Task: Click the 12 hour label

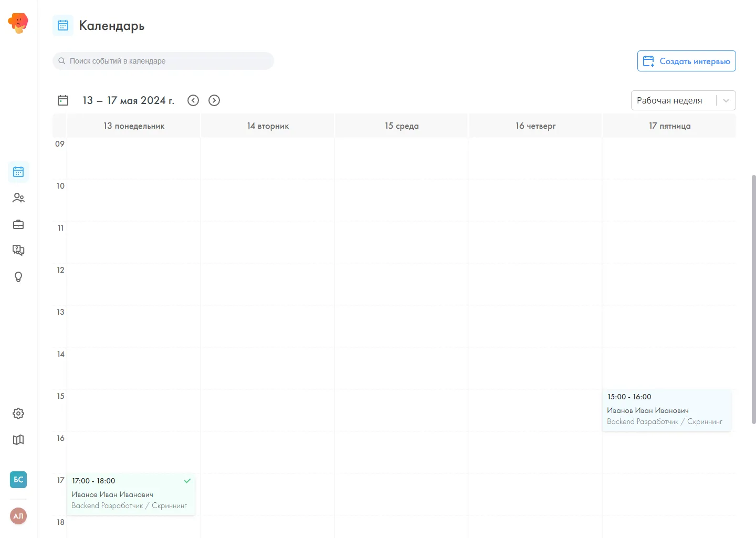Action: point(60,270)
